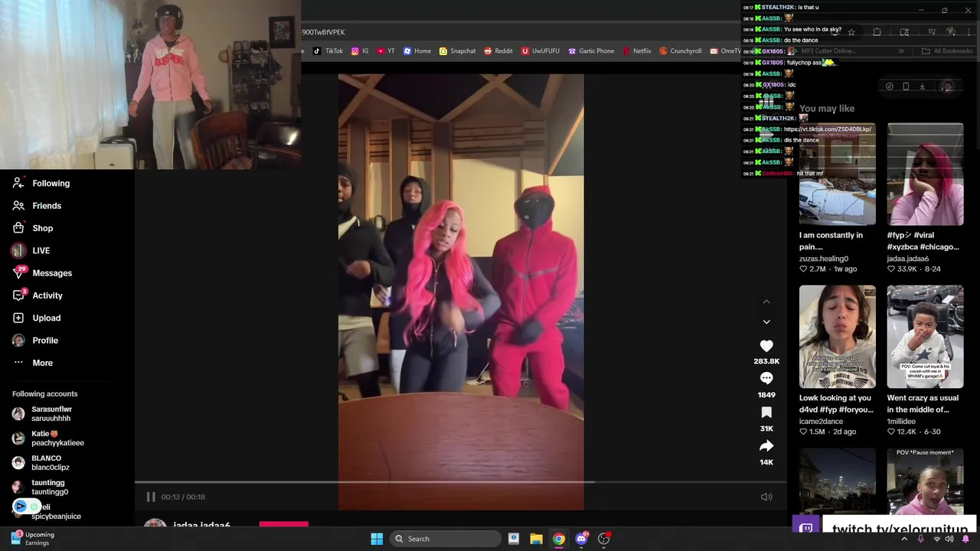Image resolution: width=980 pixels, height=551 pixels.
Task: Open the Reddit bookmark
Action: (x=498, y=51)
